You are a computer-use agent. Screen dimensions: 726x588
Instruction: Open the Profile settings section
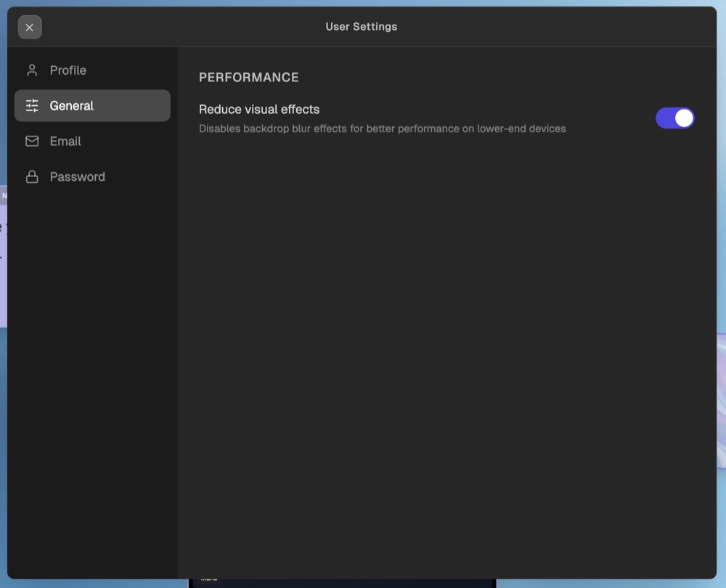(x=68, y=70)
